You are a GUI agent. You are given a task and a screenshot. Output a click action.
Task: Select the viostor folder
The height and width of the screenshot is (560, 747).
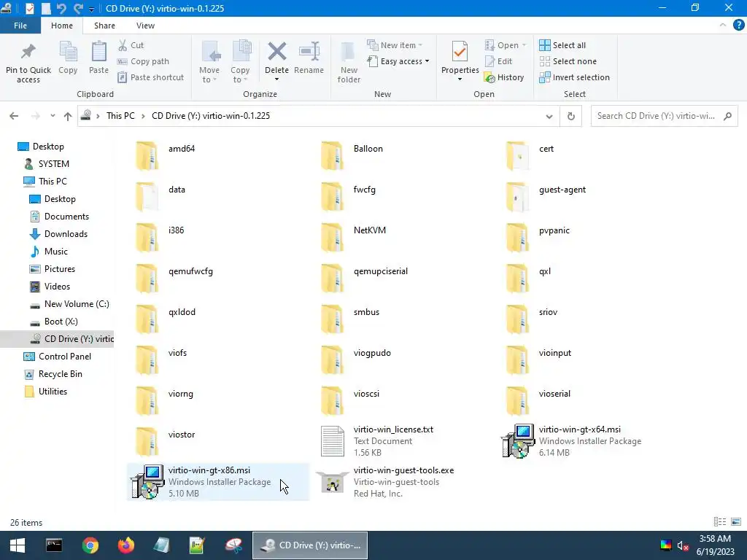pyautogui.click(x=166, y=441)
